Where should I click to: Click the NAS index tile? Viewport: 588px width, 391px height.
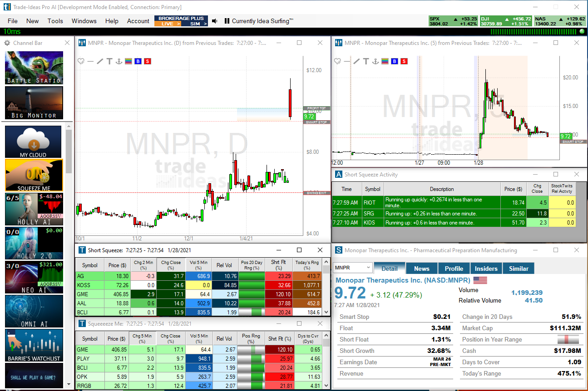[560, 21]
